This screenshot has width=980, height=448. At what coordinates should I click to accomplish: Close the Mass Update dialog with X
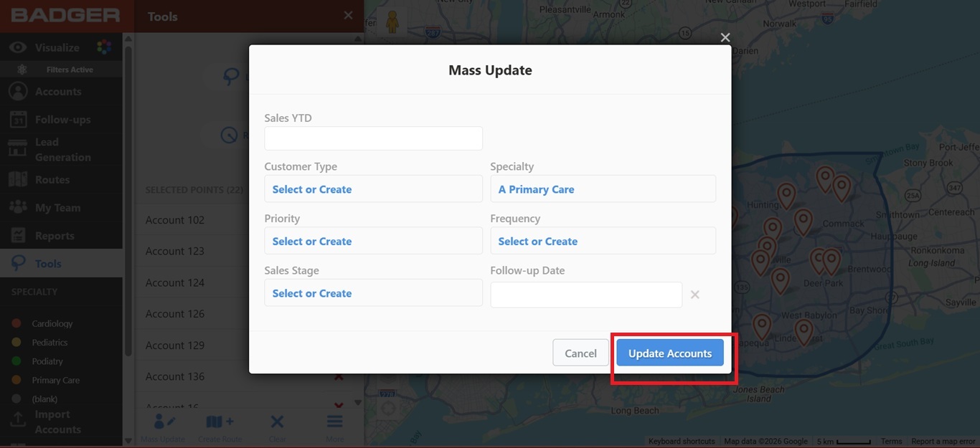click(725, 37)
